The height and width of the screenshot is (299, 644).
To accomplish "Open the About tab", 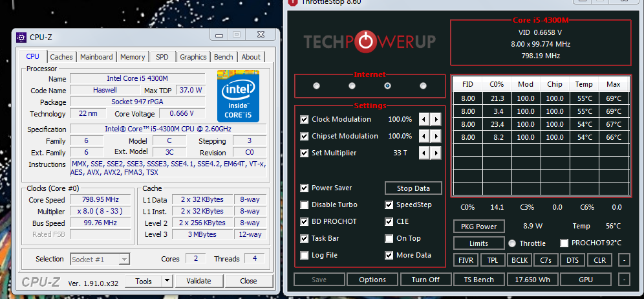I will tap(250, 57).
